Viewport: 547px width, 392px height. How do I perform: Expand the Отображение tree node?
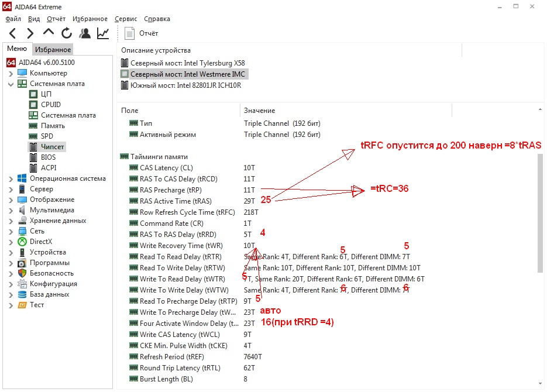click(11, 200)
